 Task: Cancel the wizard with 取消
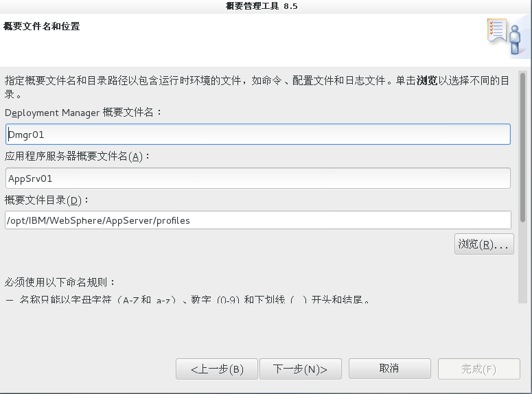389,369
